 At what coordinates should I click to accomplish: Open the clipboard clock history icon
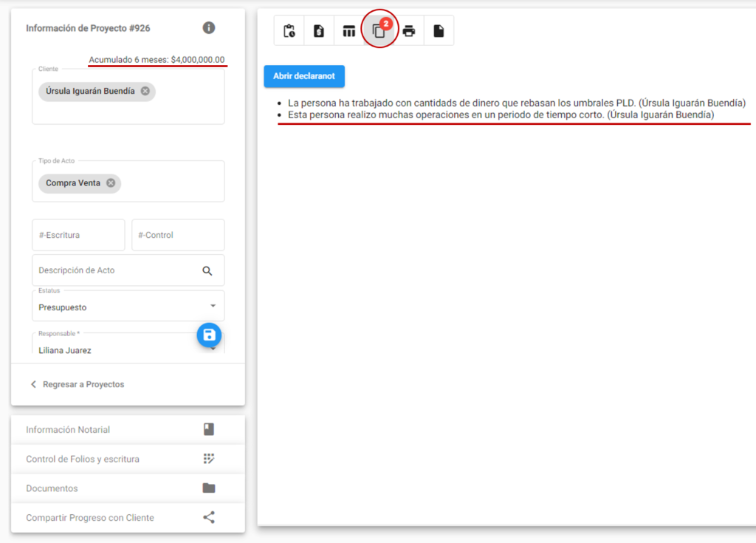click(x=289, y=31)
